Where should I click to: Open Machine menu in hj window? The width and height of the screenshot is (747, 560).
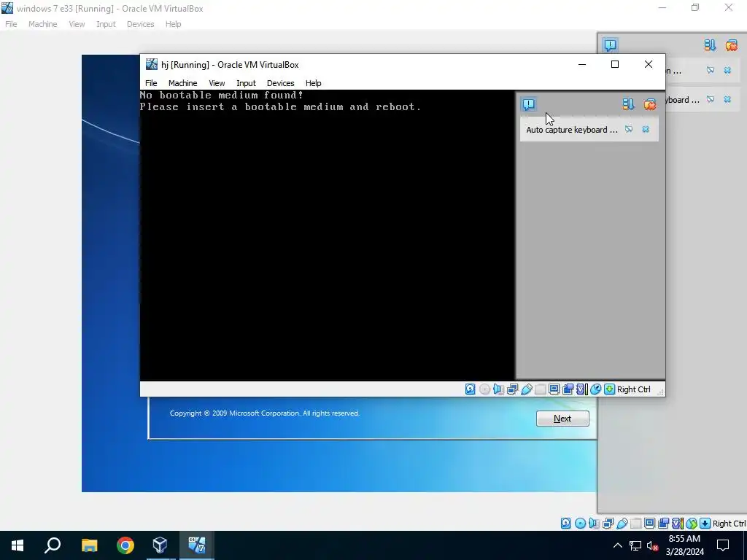182,83
